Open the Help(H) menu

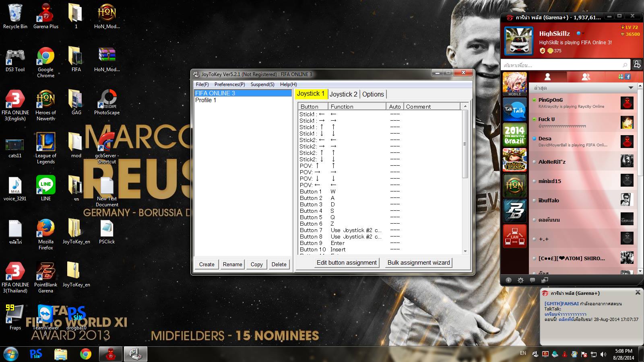288,84
